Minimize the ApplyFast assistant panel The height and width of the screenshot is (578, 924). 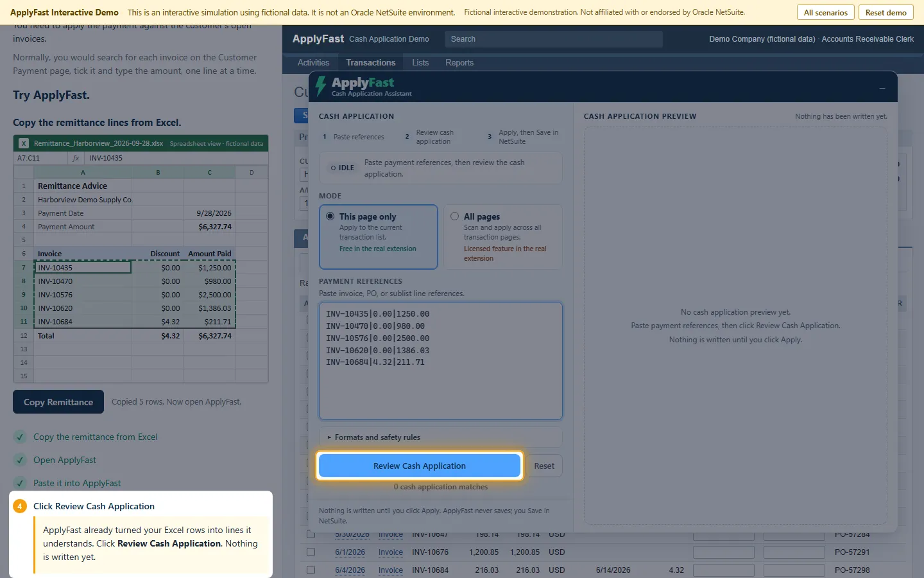tap(882, 88)
